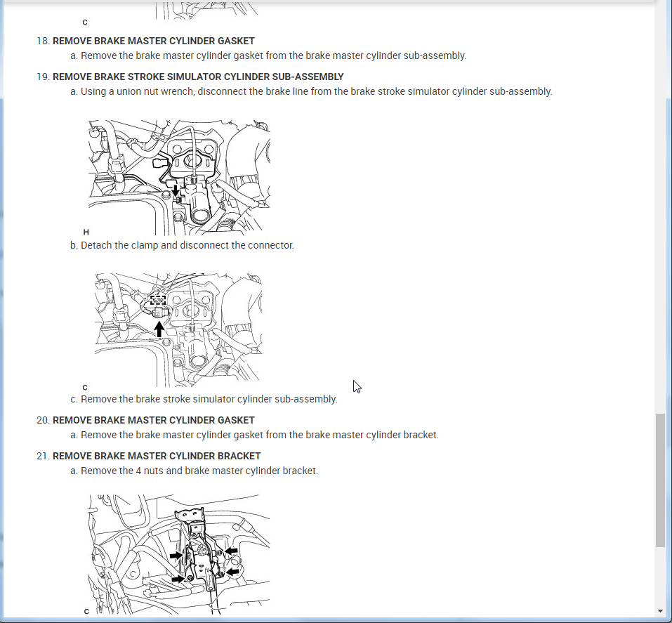Click text 'Detach the clamp and disconnect the connector.'

pyautogui.click(x=187, y=245)
